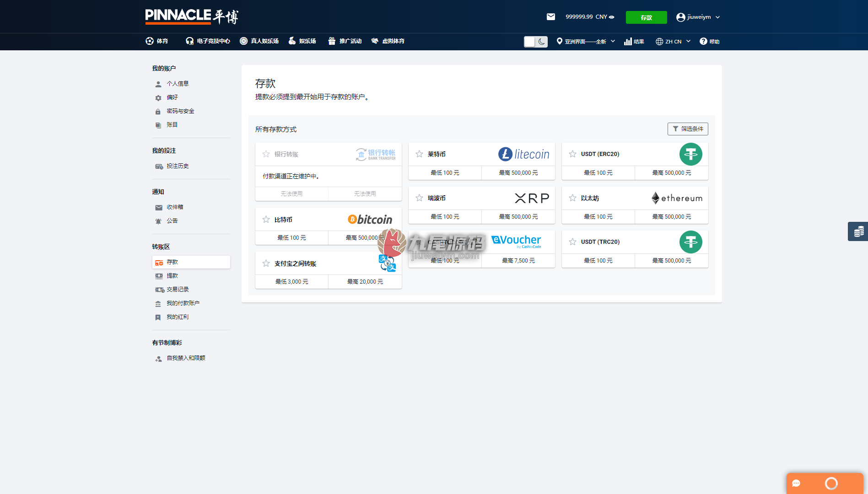Open the live chat bubble icon
Viewport: 868px width, 494px height.
tap(796, 483)
